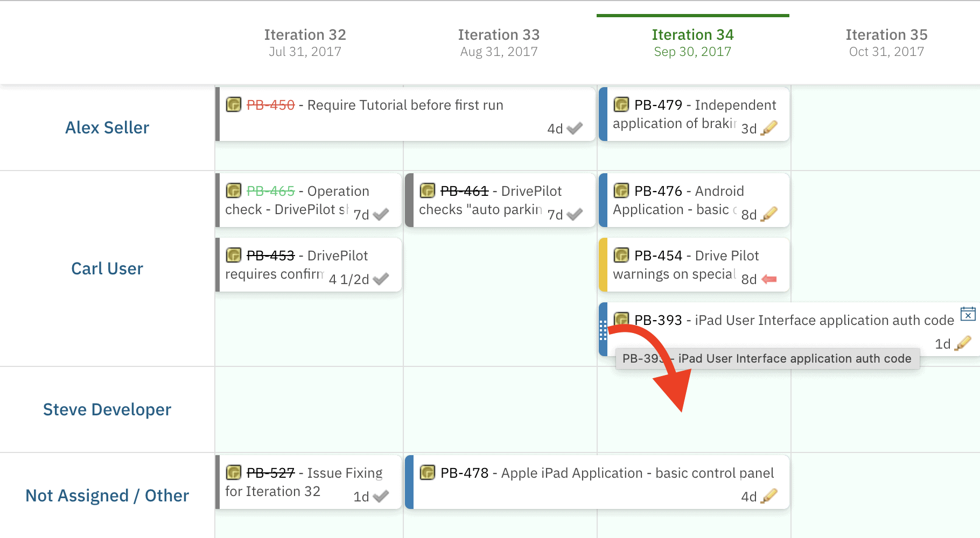Open Iteration 35 column header
This screenshot has height=538, width=980.
coord(886,43)
